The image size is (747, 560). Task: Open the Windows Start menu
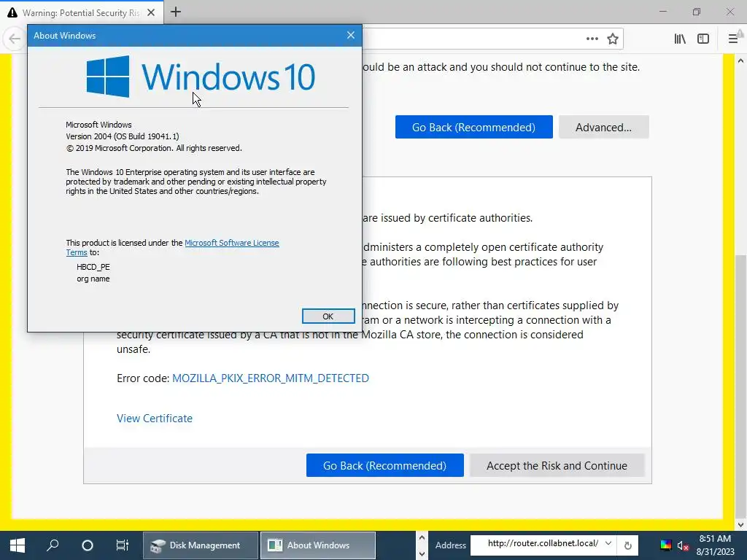tap(18, 545)
